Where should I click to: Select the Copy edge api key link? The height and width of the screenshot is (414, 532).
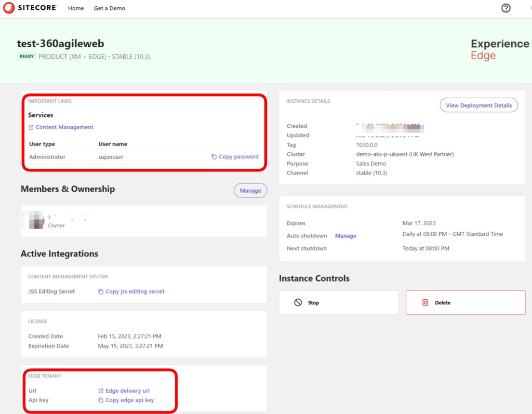click(x=129, y=400)
